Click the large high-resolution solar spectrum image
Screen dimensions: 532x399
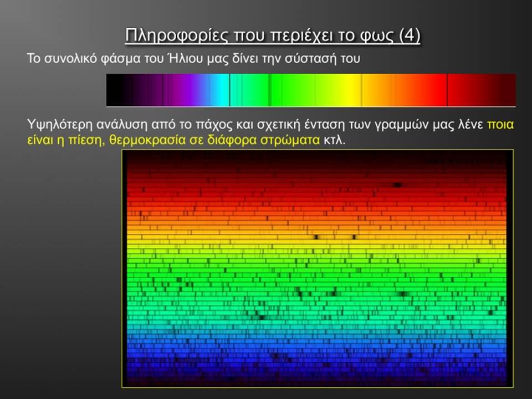(x=317, y=268)
